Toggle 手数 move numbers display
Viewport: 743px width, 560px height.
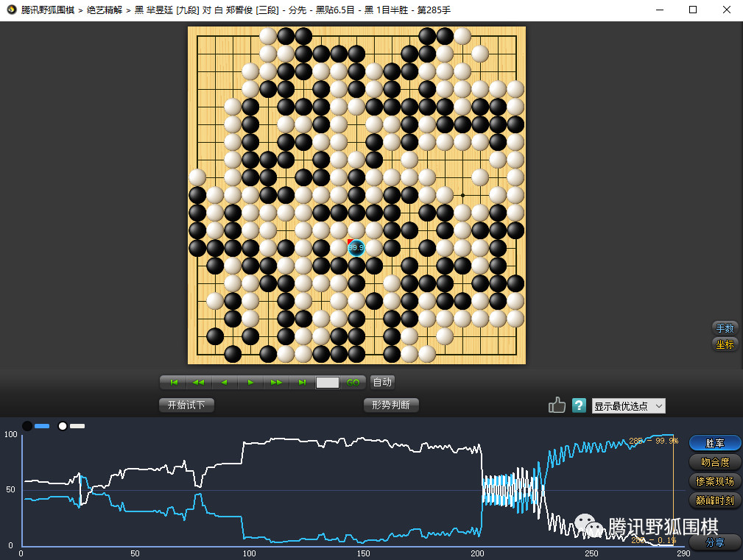(x=725, y=328)
